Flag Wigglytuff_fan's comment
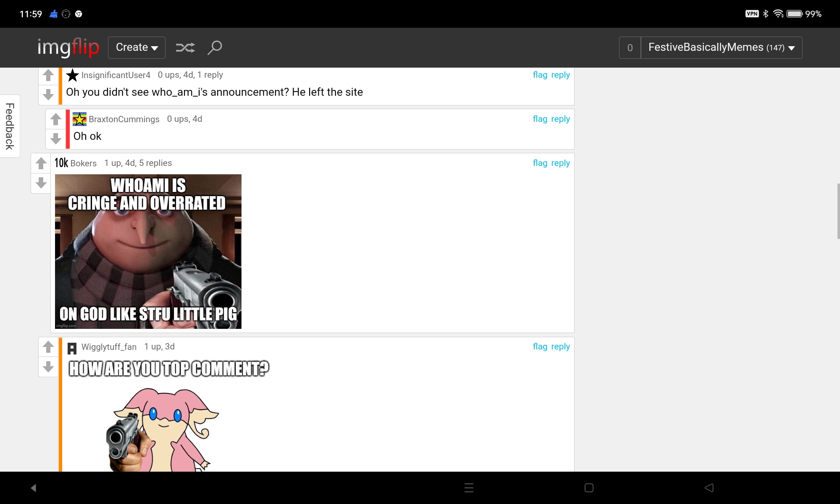 (540, 346)
